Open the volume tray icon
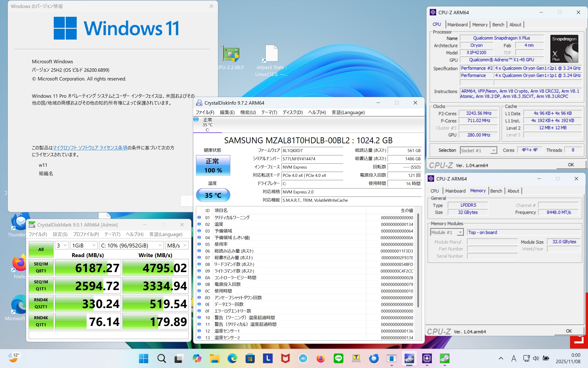This screenshot has height=368, width=588. (536, 358)
